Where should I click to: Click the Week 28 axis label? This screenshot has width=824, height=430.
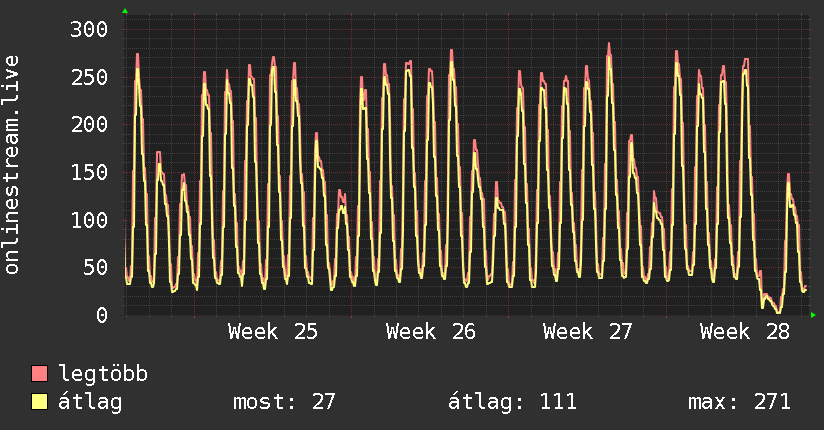point(745,332)
